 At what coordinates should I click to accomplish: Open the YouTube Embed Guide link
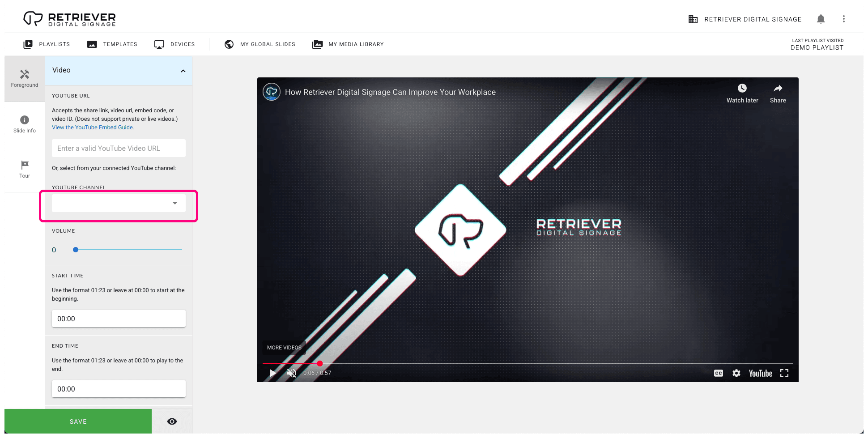(93, 128)
